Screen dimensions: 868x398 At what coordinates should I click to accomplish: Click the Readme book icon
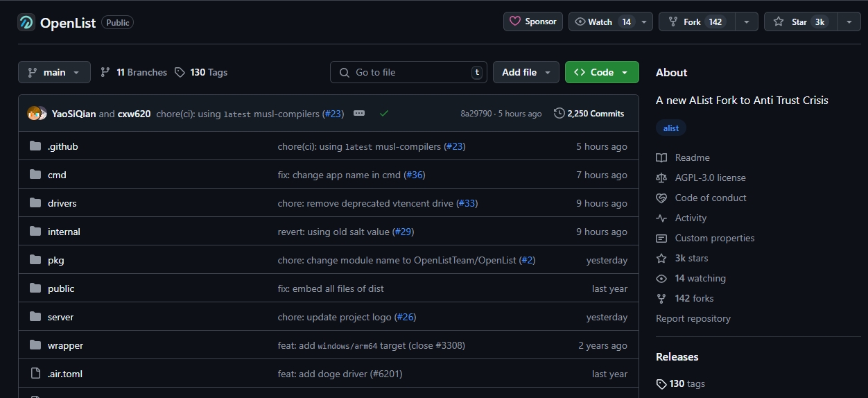point(661,158)
